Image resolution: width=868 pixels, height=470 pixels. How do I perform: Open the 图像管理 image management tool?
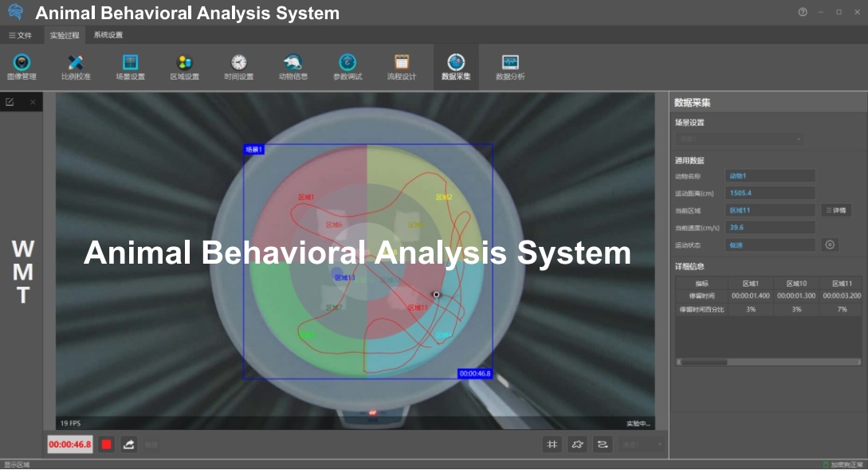pyautogui.click(x=22, y=68)
